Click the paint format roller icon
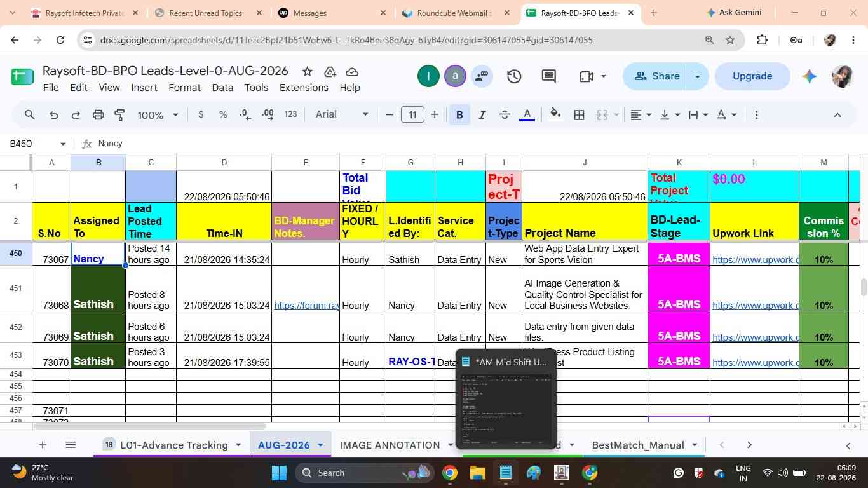 tap(119, 115)
